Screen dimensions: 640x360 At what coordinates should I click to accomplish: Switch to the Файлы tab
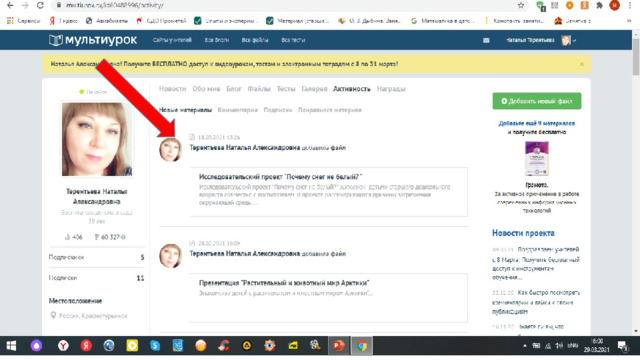point(259,89)
